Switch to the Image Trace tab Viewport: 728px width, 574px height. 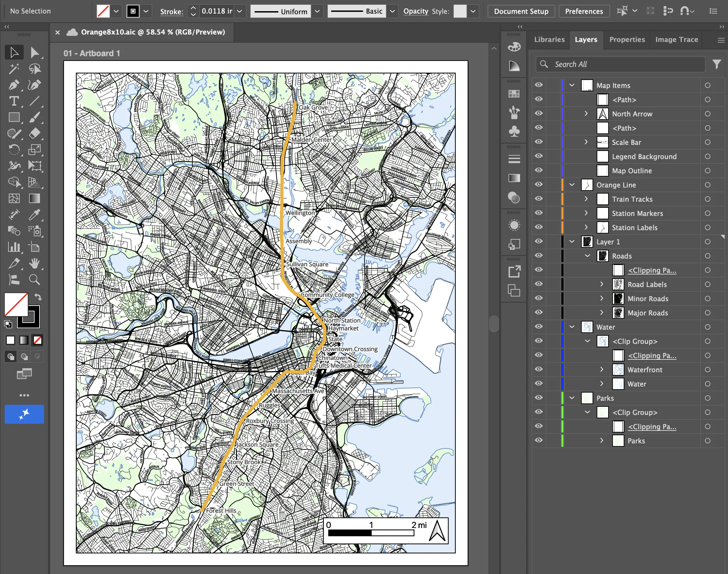(677, 40)
